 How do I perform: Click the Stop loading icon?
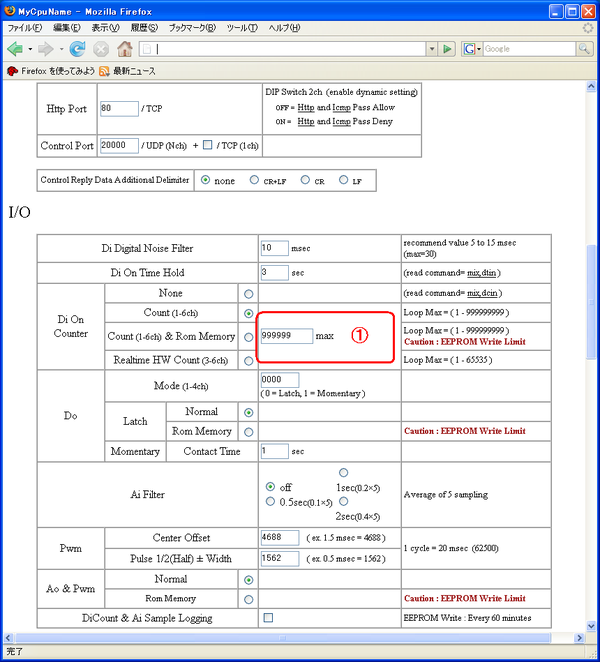point(101,49)
